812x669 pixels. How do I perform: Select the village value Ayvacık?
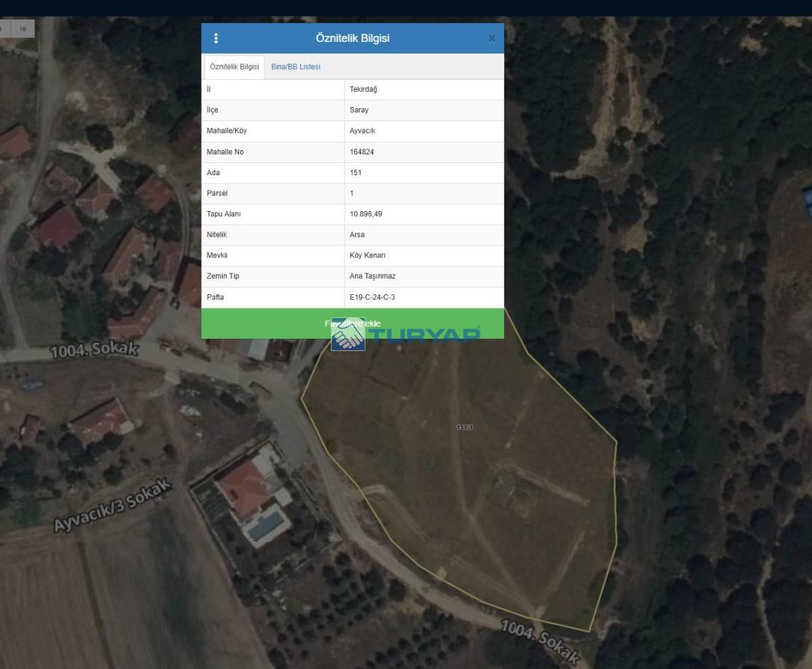coord(363,131)
